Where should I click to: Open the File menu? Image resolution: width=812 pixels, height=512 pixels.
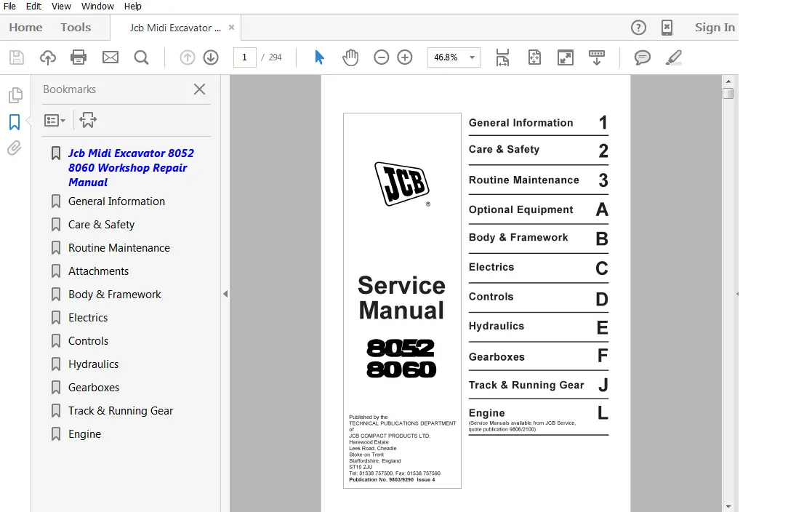coord(9,7)
